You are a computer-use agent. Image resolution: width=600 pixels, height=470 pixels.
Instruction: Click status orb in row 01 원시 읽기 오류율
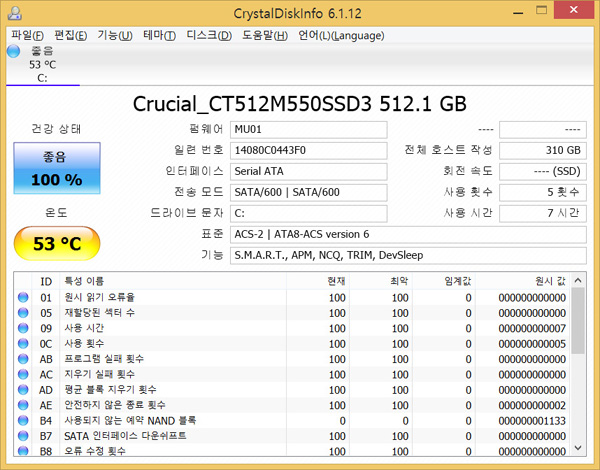23,297
